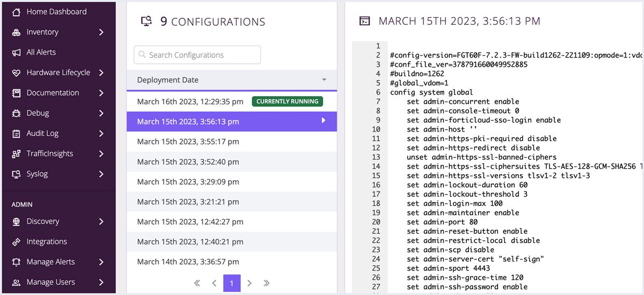Expand the Inventory submenu chevron

pos(101,32)
